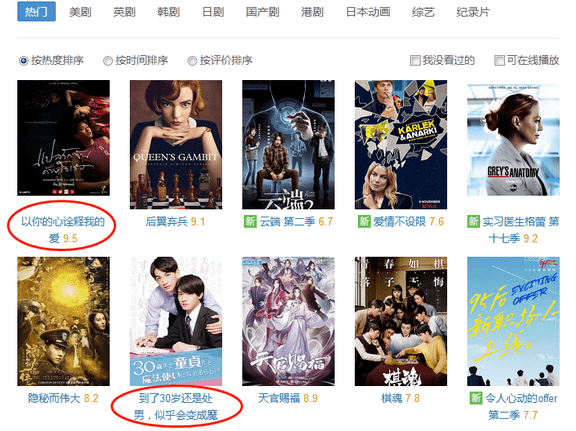The height and width of the screenshot is (431, 576).
Task: Click the Kärlek & Anarki poster
Action: pos(401,145)
